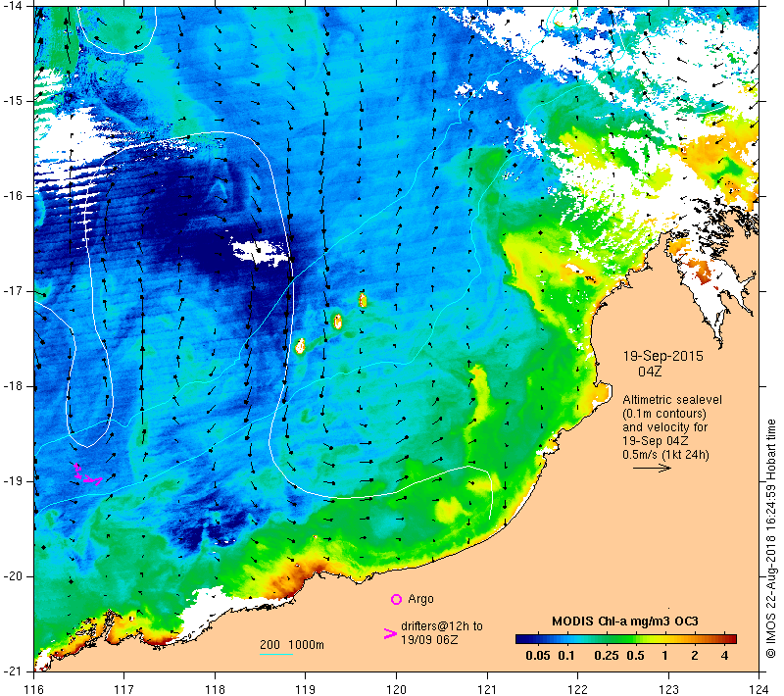This screenshot has height=696, width=784.
Task: Click the '19-Sep 04Z' caption line
Action: tap(655, 441)
